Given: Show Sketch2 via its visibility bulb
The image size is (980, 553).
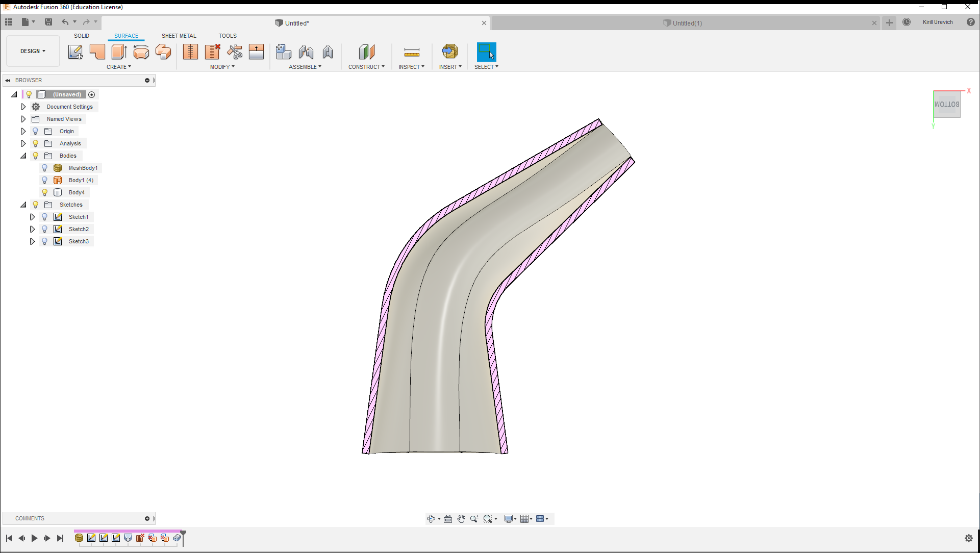Looking at the screenshot, I should coord(45,229).
